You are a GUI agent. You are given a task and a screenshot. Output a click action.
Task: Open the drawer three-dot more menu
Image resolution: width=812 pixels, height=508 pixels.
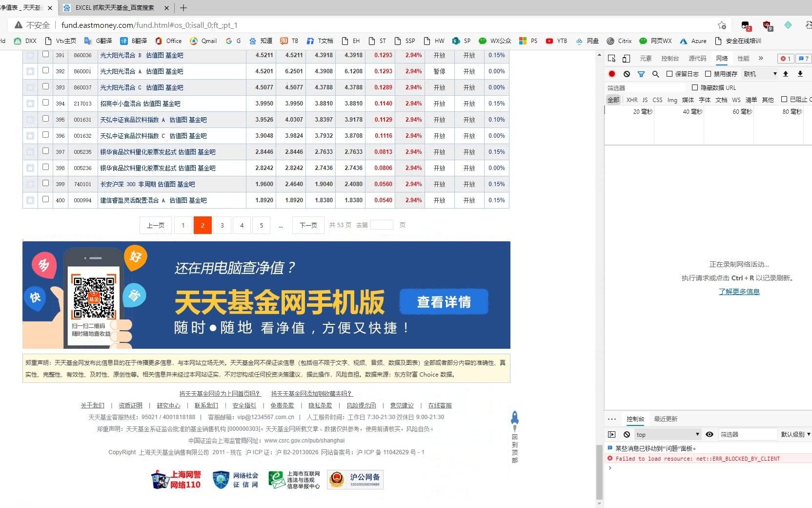pos(612,419)
